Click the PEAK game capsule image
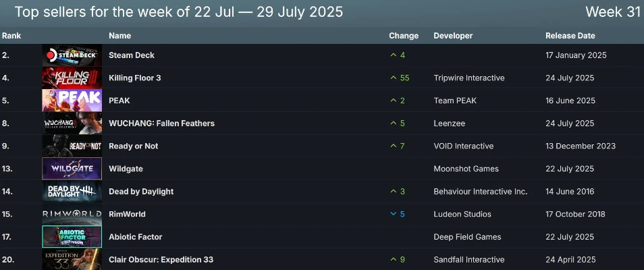This screenshot has height=270, width=644. (x=72, y=101)
